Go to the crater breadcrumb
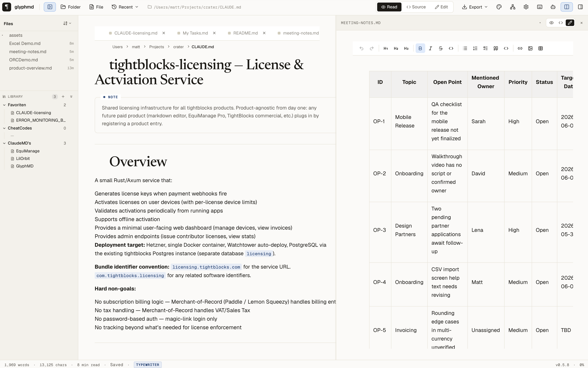588x368 pixels. [x=178, y=47]
